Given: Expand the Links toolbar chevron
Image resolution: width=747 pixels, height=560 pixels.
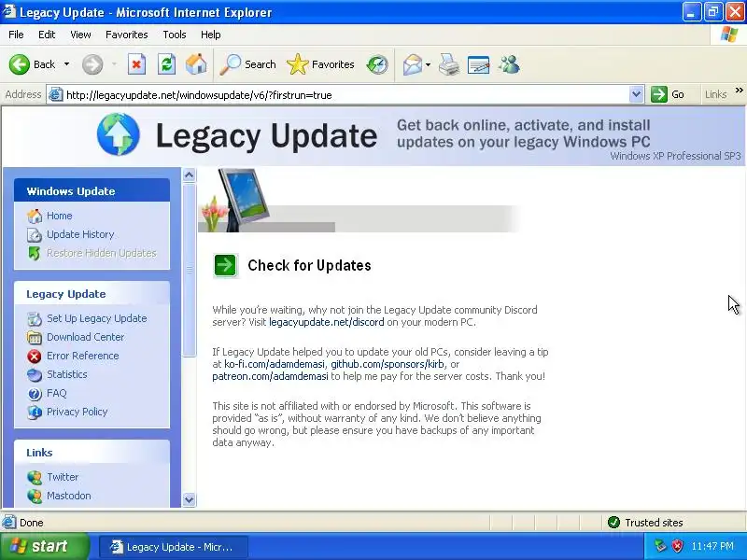Looking at the screenshot, I should point(739,91).
